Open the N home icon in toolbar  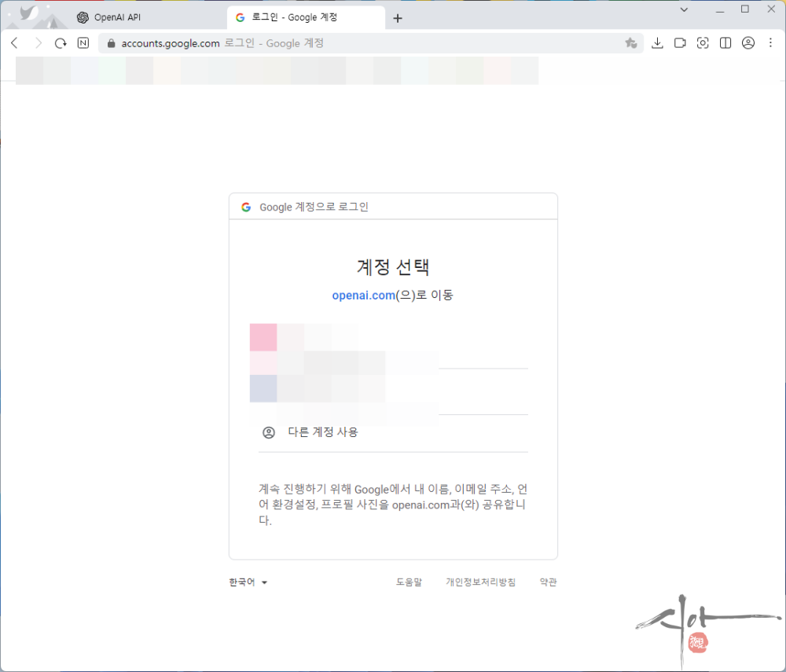[x=83, y=43]
